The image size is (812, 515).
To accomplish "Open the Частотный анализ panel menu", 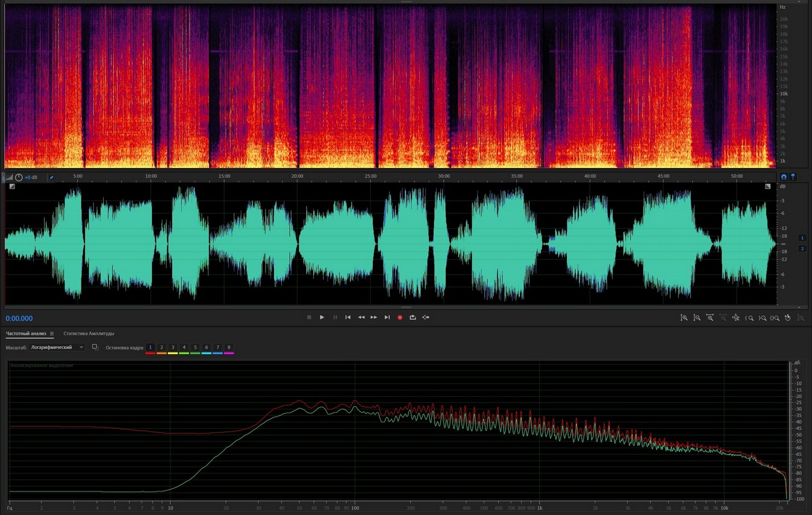I will pyautogui.click(x=52, y=334).
